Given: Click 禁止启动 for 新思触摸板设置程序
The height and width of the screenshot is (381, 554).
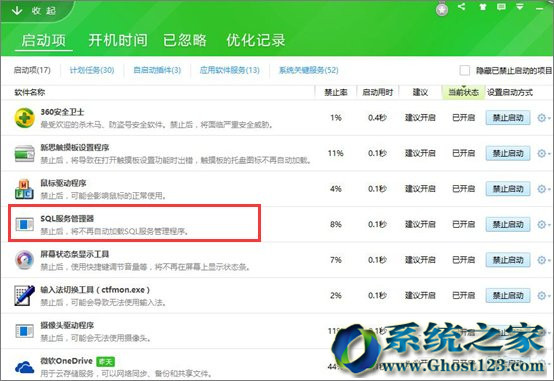Looking at the screenshot, I should (508, 153).
